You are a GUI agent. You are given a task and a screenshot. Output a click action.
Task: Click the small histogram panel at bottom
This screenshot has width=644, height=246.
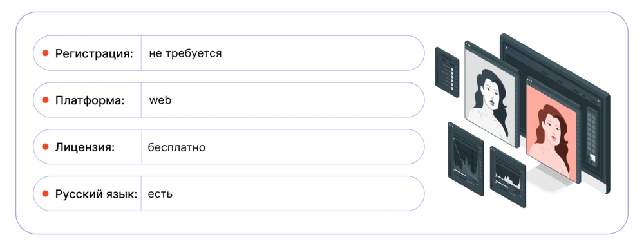tap(508, 176)
